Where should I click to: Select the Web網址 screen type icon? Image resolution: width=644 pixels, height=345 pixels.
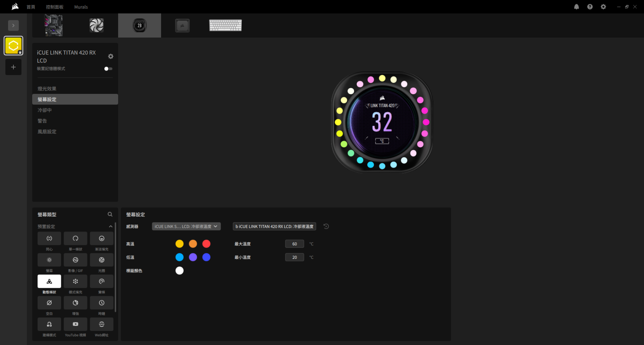pos(101,324)
